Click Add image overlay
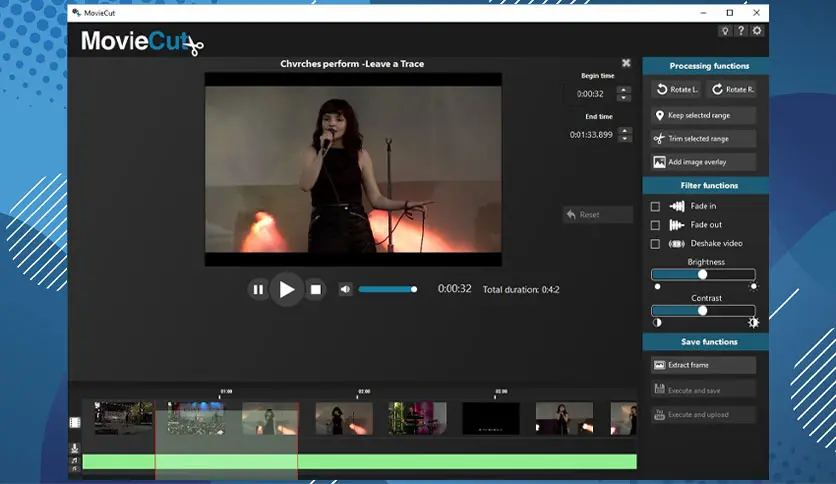The height and width of the screenshot is (484, 836). coord(703,162)
